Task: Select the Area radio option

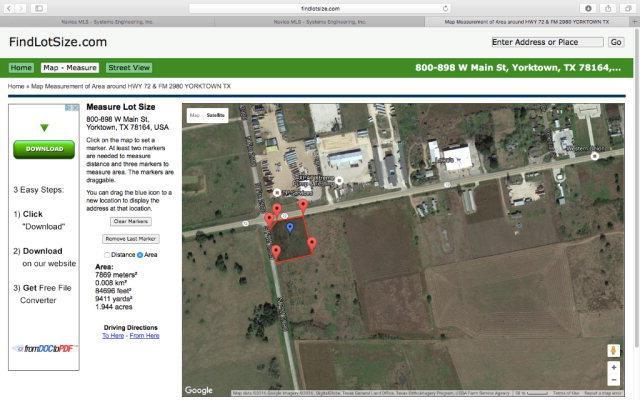Action: click(140, 255)
